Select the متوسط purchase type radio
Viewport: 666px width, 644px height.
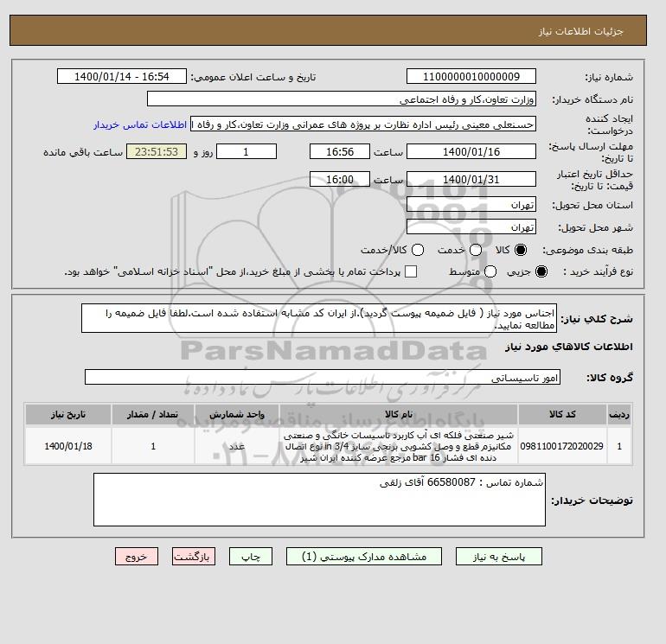[x=490, y=271]
